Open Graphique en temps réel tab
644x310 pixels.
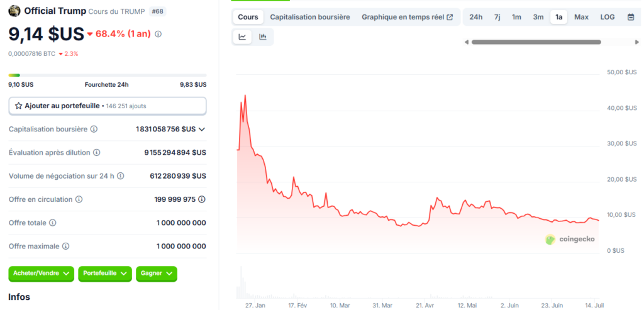coord(407,17)
